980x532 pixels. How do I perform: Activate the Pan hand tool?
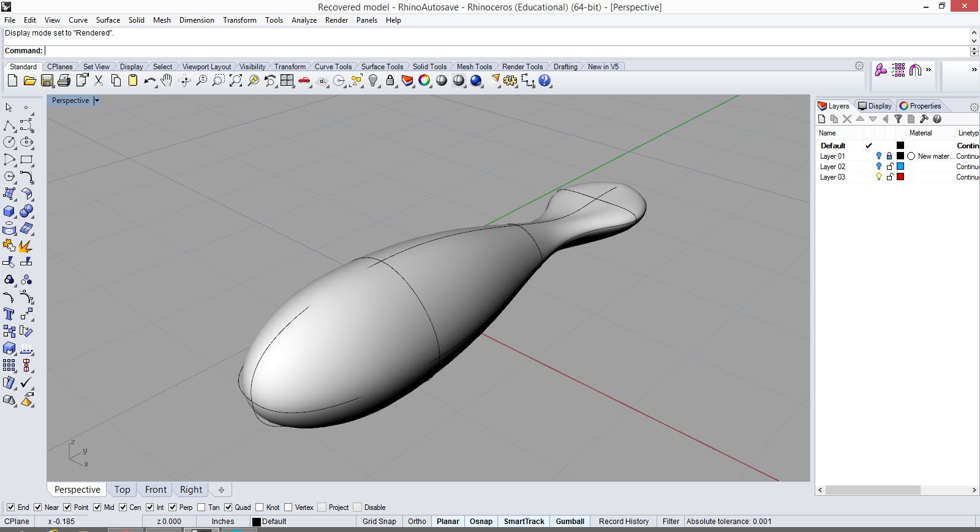pyautogui.click(x=167, y=80)
